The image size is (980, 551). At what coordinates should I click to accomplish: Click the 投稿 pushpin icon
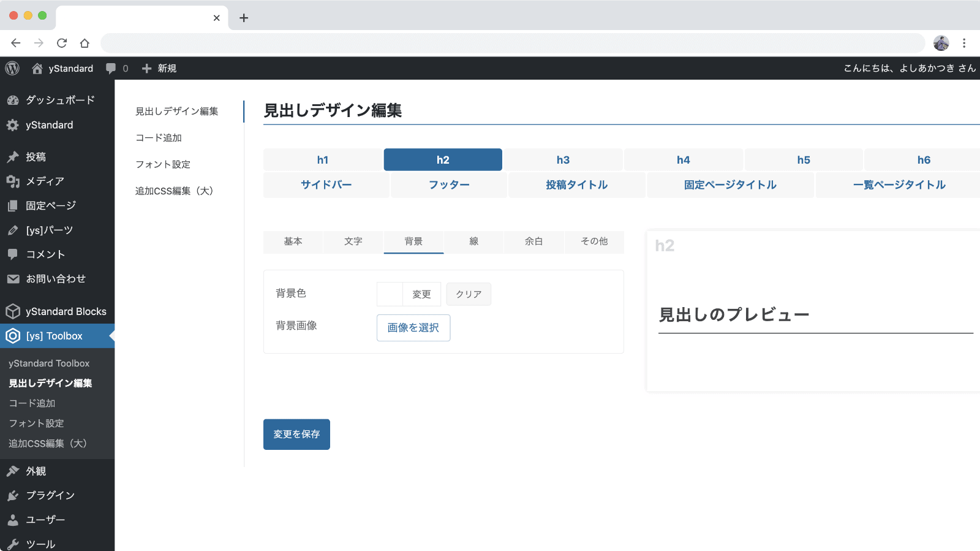tap(13, 157)
